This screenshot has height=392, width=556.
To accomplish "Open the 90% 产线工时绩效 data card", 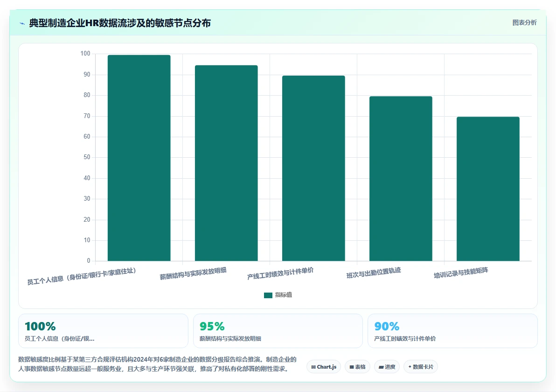I will coord(452,331).
